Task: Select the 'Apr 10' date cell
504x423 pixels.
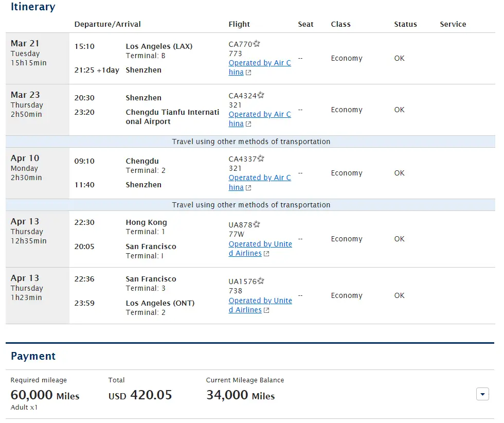Action: pyautogui.click(x=37, y=173)
